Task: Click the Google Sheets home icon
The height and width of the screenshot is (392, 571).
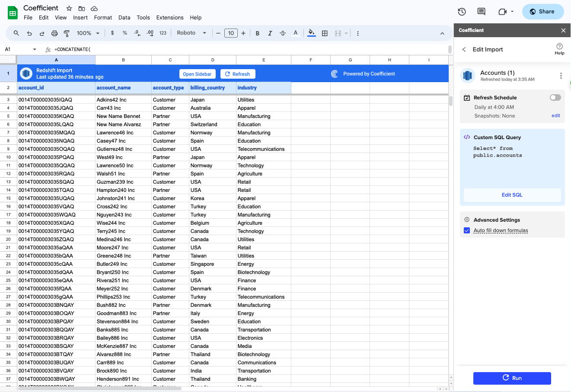Action: tap(13, 13)
